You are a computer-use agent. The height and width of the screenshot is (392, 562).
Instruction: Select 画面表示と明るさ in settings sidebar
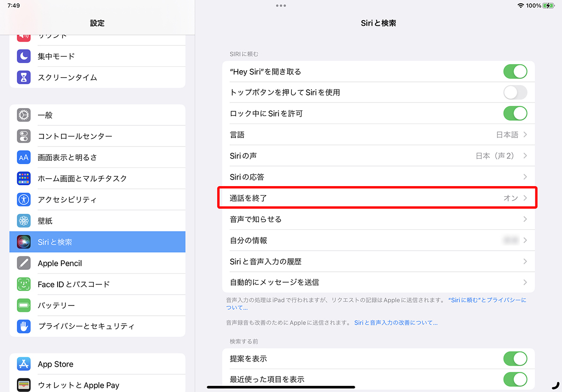[x=97, y=157]
